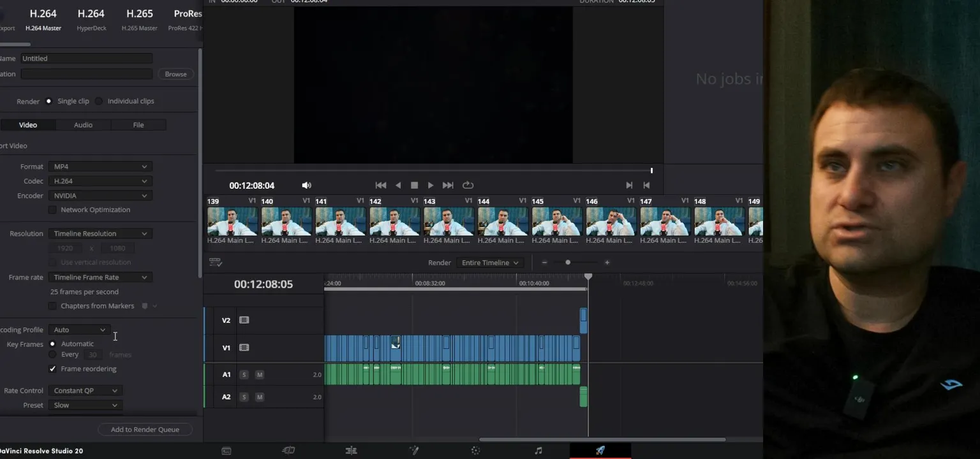
Task: Switch to the Video settings tab
Action: tap(28, 125)
